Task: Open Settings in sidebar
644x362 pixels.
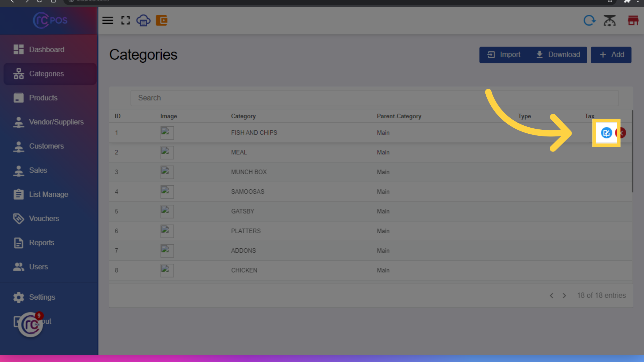Action: pos(50,297)
